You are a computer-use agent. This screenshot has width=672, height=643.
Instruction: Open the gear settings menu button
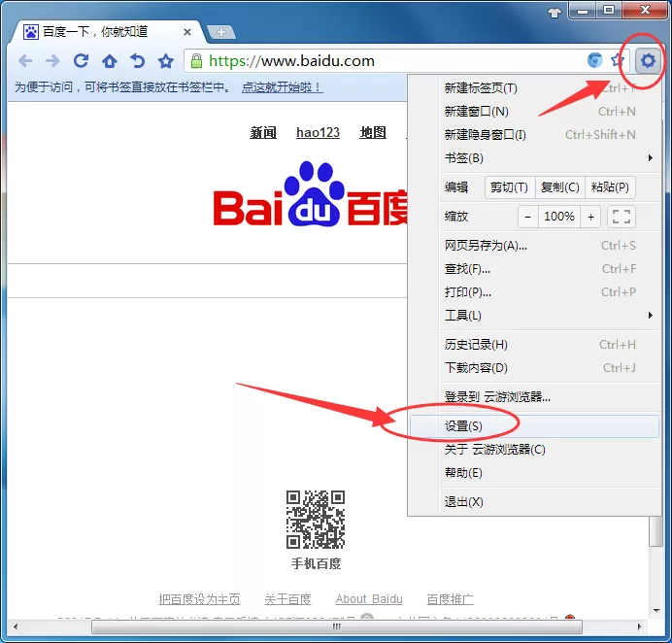pyautogui.click(x=648, y=60)
